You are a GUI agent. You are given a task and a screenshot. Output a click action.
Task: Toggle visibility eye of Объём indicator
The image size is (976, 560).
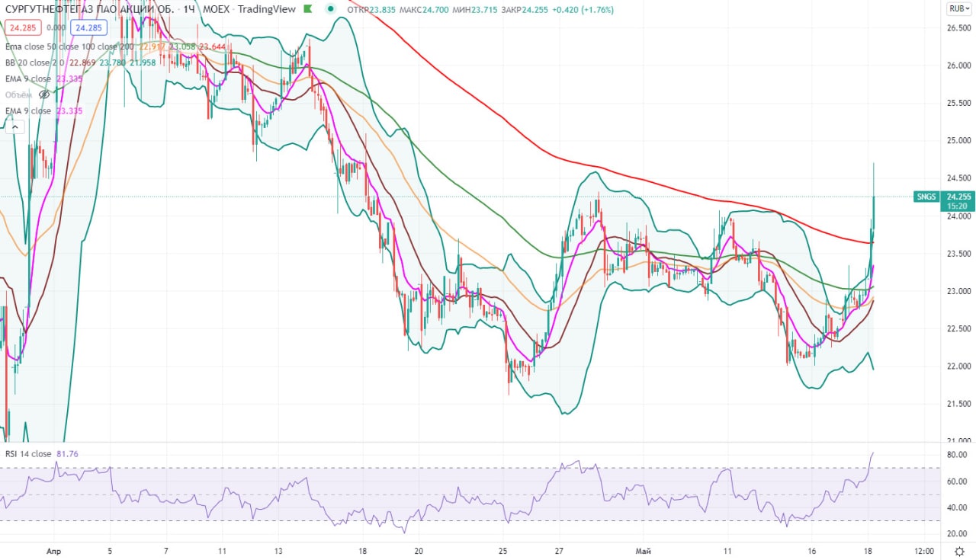44,94
